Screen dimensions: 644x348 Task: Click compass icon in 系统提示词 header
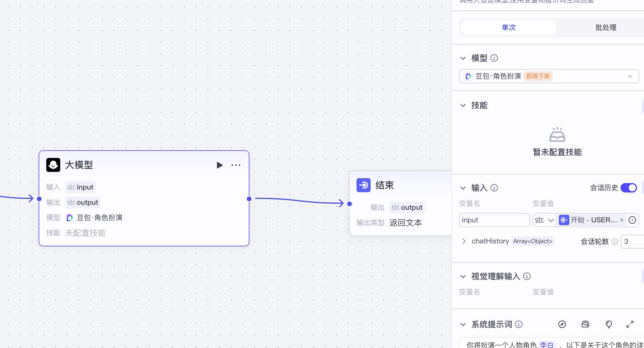point(562,324)
